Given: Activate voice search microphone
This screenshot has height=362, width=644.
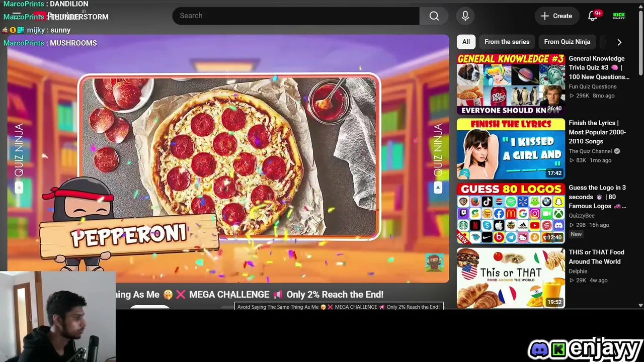Looking at the screenshot, I should [x=465, y=16].
